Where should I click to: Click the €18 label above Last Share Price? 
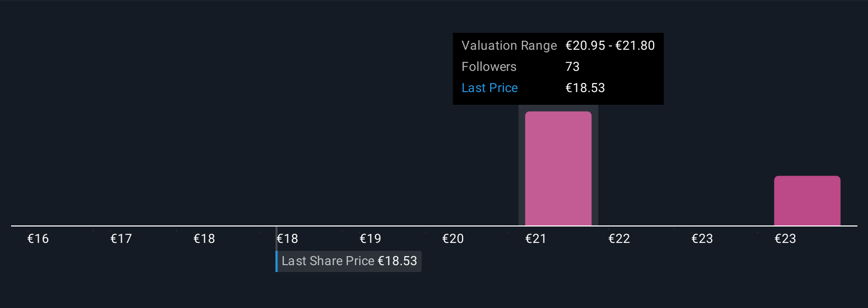tap(287, 239)
